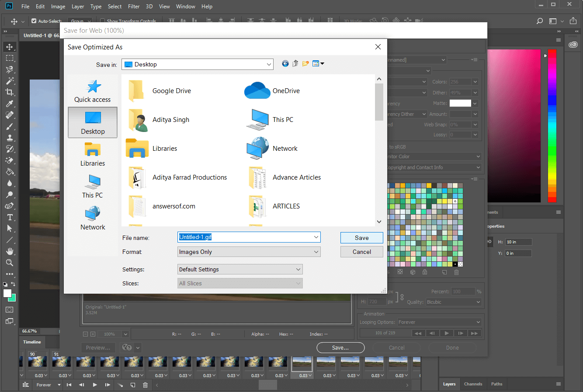Select the Brush tool
This screenshot has width=583, height=392.
click(9, 126)
